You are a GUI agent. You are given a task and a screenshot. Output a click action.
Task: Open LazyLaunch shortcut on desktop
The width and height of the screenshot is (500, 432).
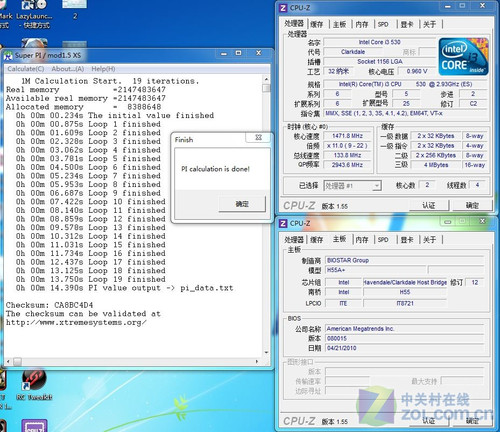click(x=33, y=13)
